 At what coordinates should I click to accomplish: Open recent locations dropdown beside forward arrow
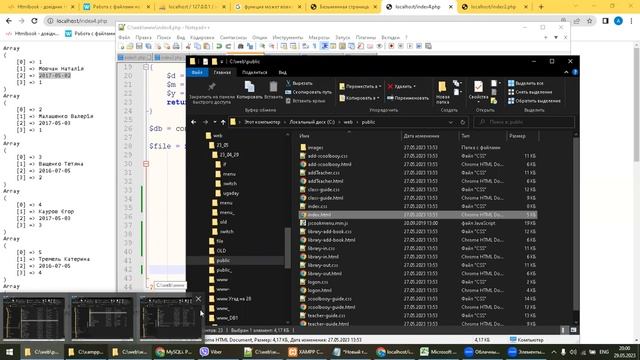click(x=215, y=122)
